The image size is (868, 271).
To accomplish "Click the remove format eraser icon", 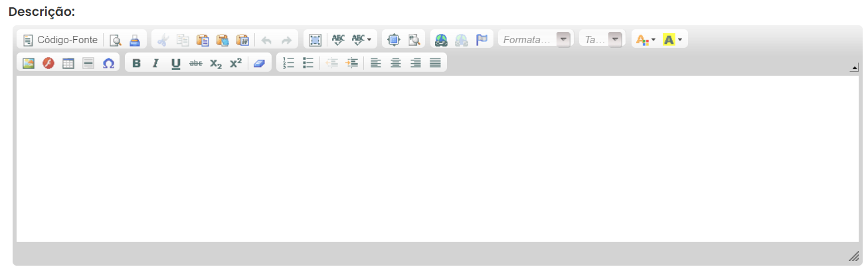I will point(259,63).
